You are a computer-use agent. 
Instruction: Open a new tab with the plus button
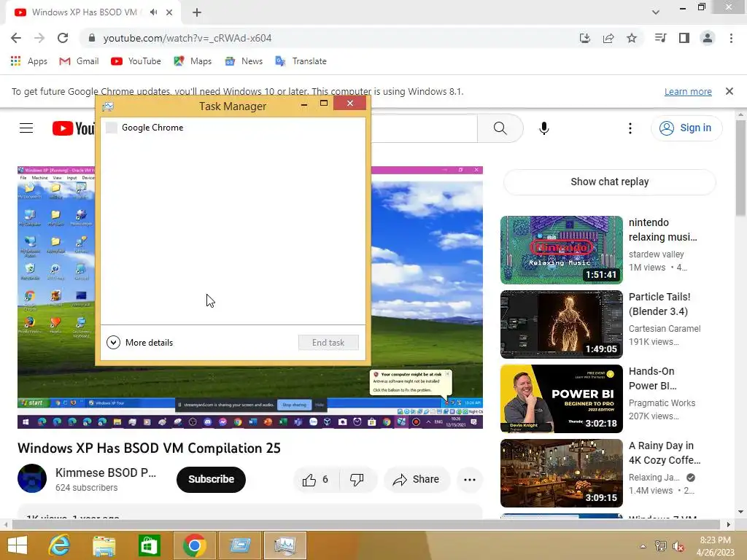[x=197, y=12]
